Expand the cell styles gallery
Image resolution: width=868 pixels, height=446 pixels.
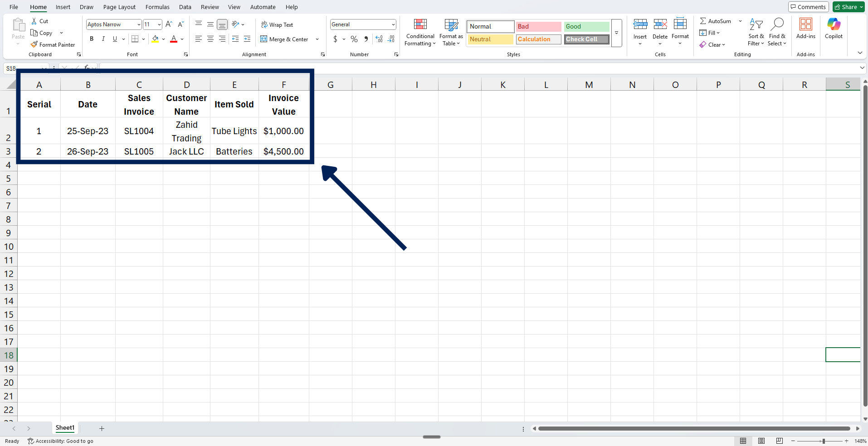[x=616, y=33]
